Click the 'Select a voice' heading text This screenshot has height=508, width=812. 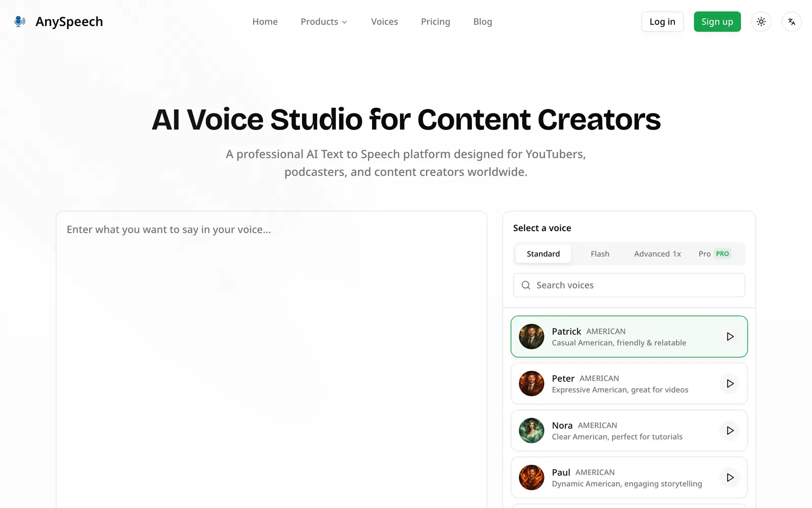tap(542, 228)
